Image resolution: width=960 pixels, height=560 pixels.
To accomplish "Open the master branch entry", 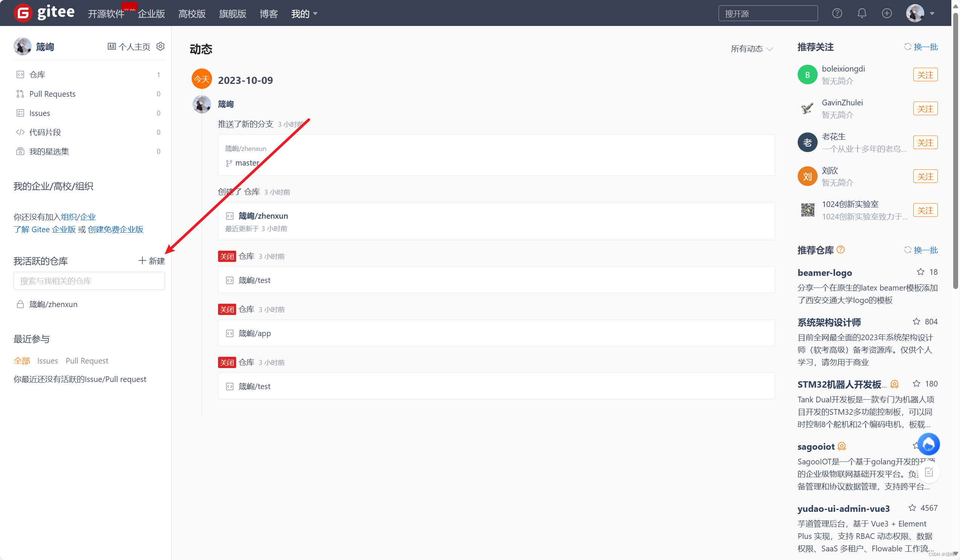I will click(x=247, y=163).
